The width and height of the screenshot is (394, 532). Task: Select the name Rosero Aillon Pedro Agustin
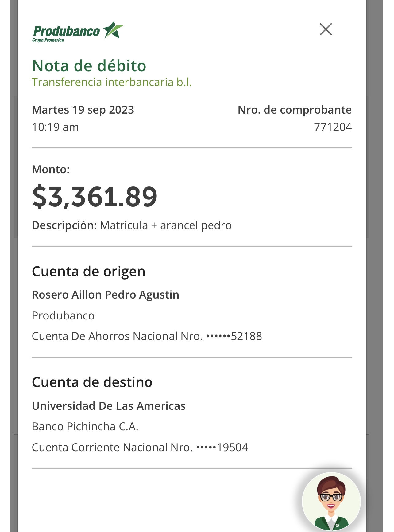106,295
